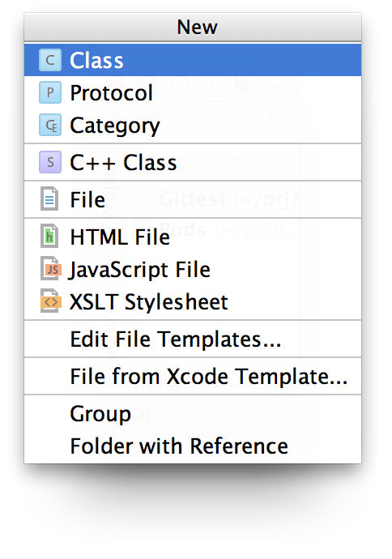
Task: Choose Protocol from the New menu
Action: (x=193, y=92)
